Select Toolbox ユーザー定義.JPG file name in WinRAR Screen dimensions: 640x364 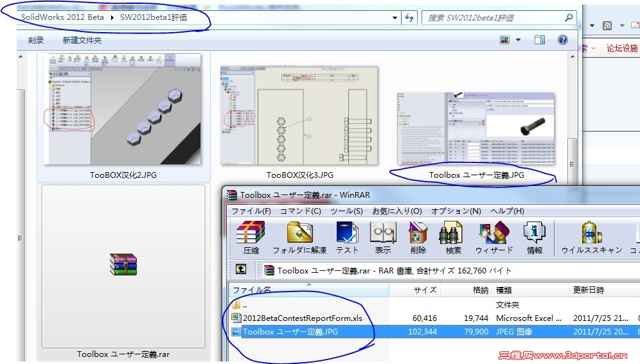[x=290, y=332]
